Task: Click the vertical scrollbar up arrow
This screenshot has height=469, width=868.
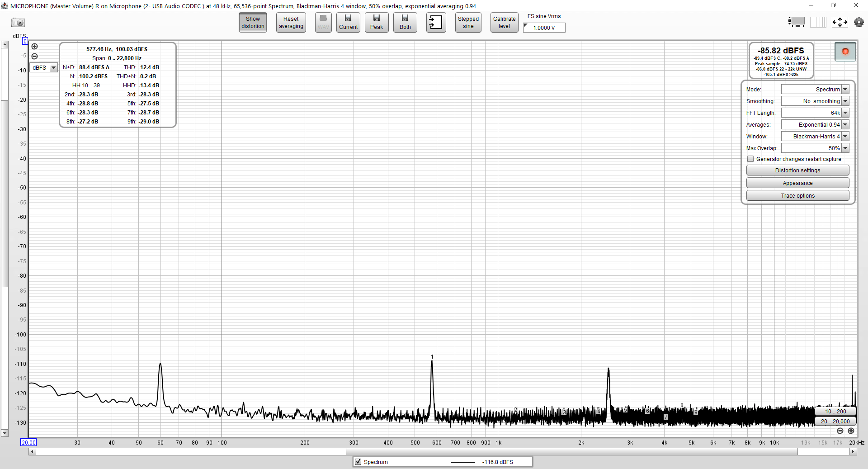Action: (x=5, y=44)
